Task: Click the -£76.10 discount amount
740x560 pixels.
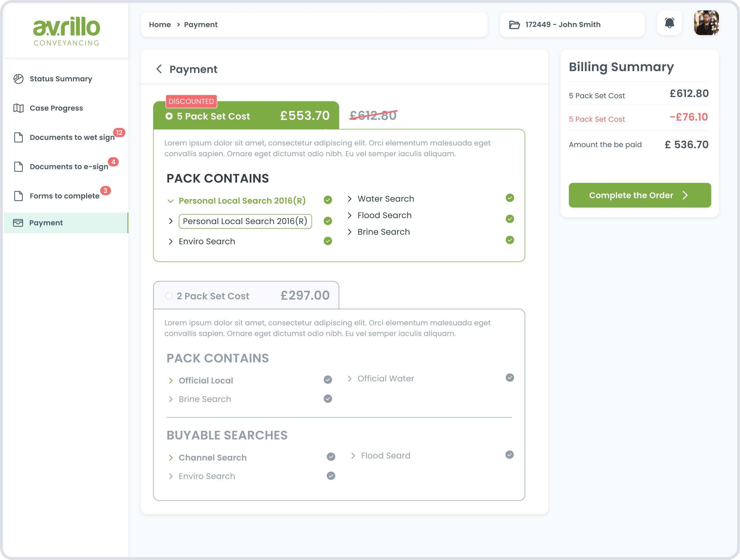Action: coord(689,117)
